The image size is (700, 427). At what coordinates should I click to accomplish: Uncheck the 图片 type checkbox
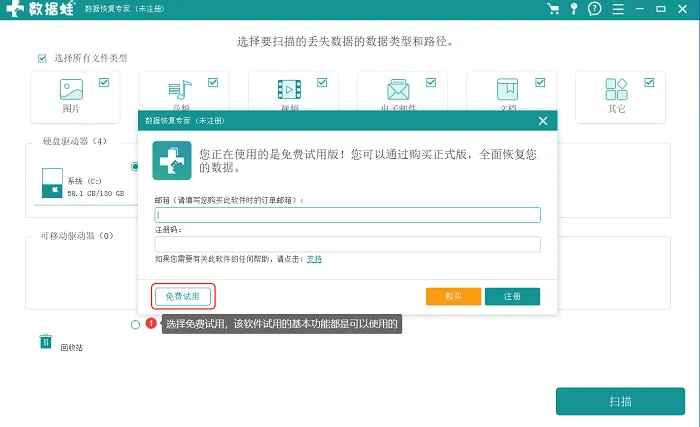pyautogui.click(x=104, y=83)
